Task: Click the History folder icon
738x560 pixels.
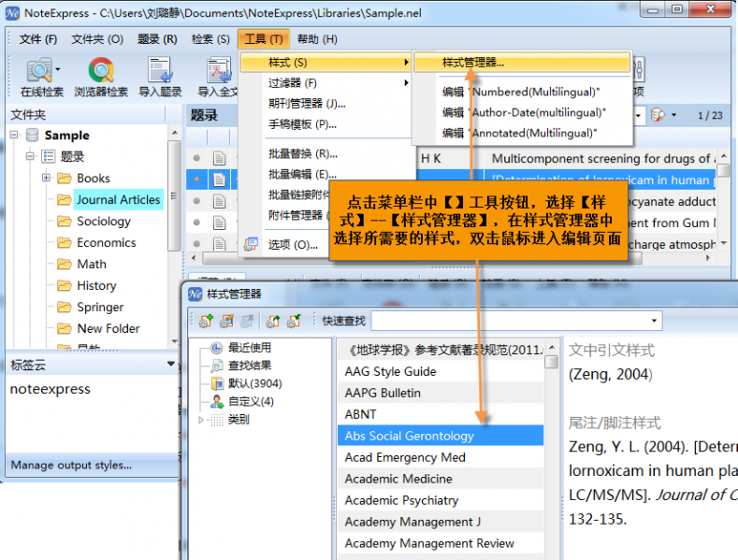Action: [65, 286]
